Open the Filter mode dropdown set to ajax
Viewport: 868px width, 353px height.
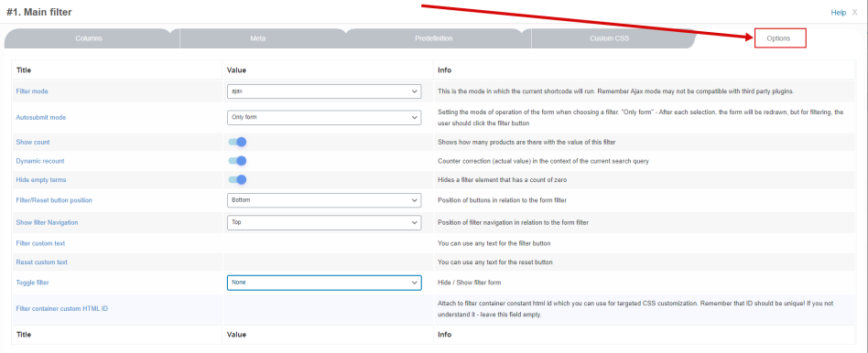324,91
